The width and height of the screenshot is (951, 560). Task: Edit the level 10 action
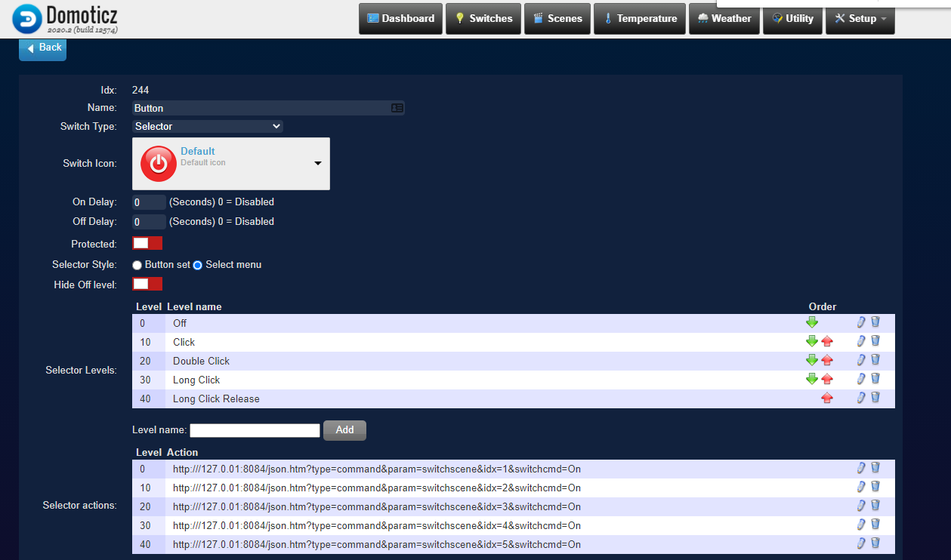(861, 486)
